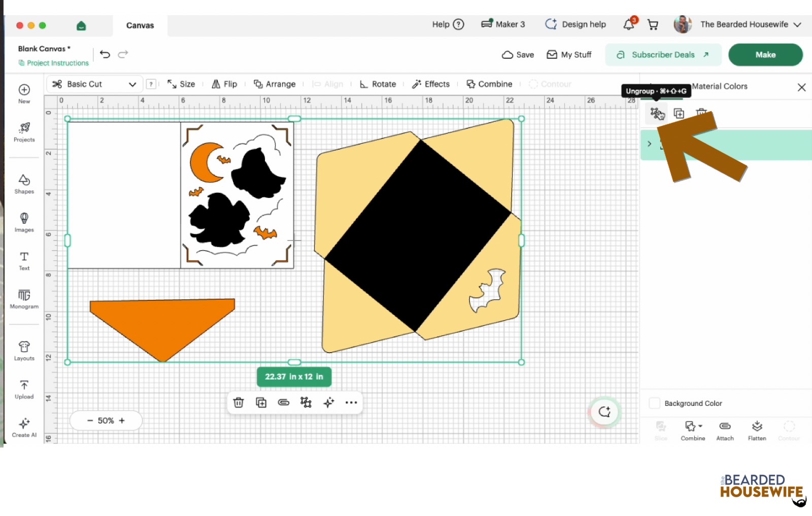Duplicate the layer in the layers panel
Image resolution: width=812 pixels, height=516 pixels.
(x=679, y=113)
